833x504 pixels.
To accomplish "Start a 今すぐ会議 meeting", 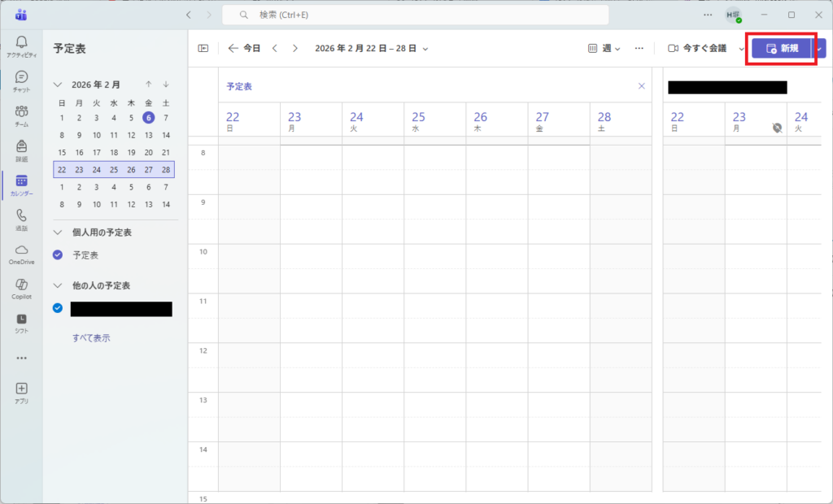I will (x=697, y=49).
